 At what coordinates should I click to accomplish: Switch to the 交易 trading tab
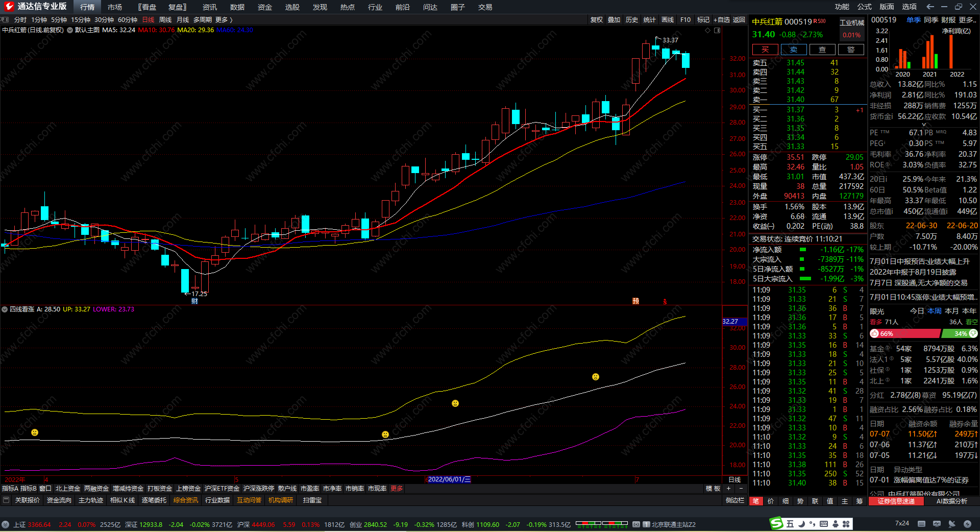point(485,7)
